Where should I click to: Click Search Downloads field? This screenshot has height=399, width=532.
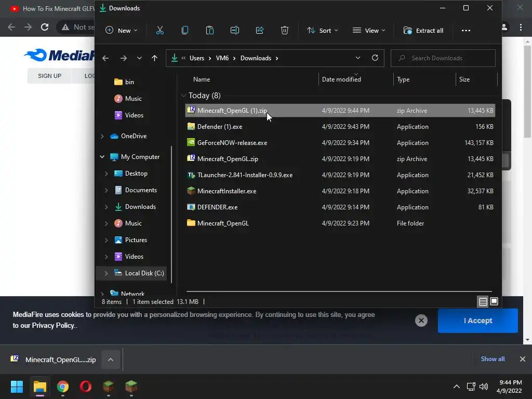tap(443, 58)
